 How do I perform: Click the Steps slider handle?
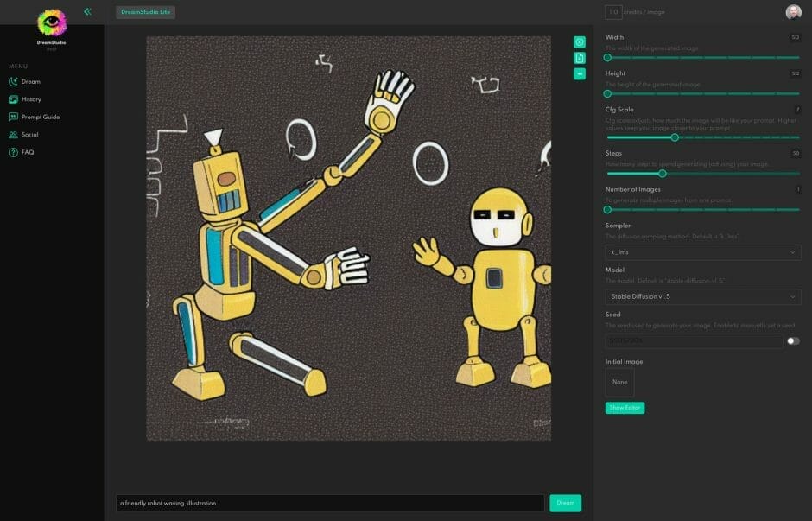coord(663,174)
